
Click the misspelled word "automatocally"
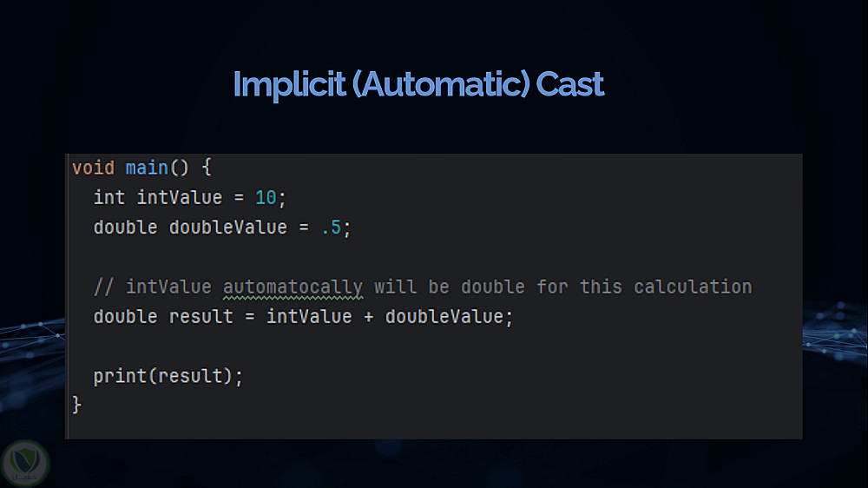tap(293, 287)
